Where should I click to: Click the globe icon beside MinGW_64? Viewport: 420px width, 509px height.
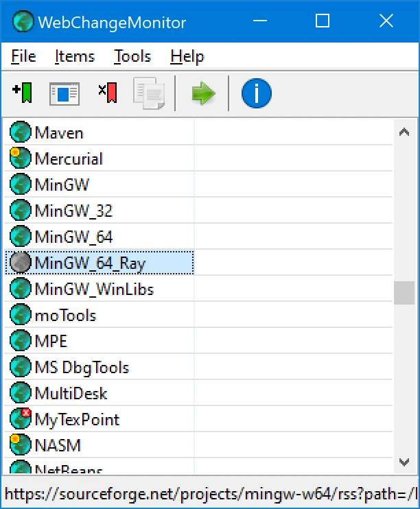pos(20,236)
